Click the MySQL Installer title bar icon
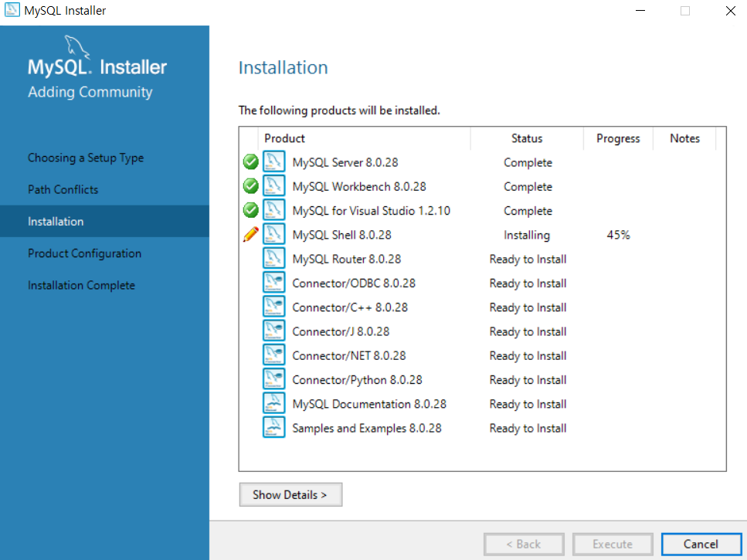747x560 pixels. pos(12,10)
